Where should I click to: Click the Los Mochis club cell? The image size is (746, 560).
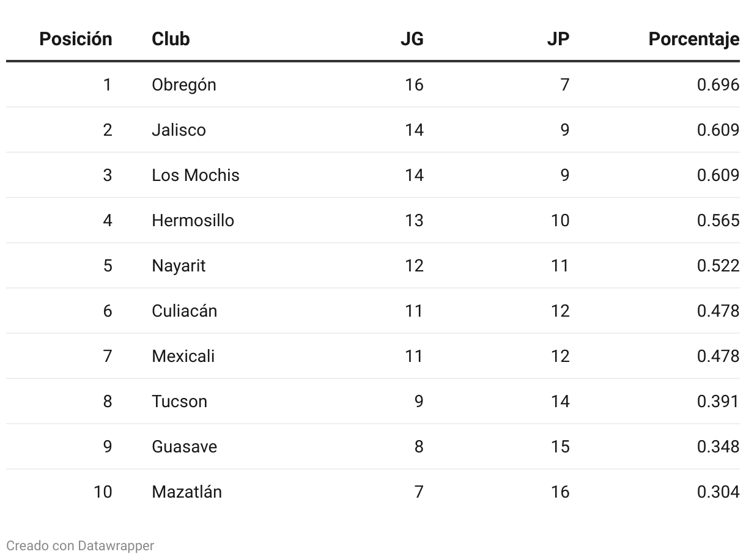[195, 175]
